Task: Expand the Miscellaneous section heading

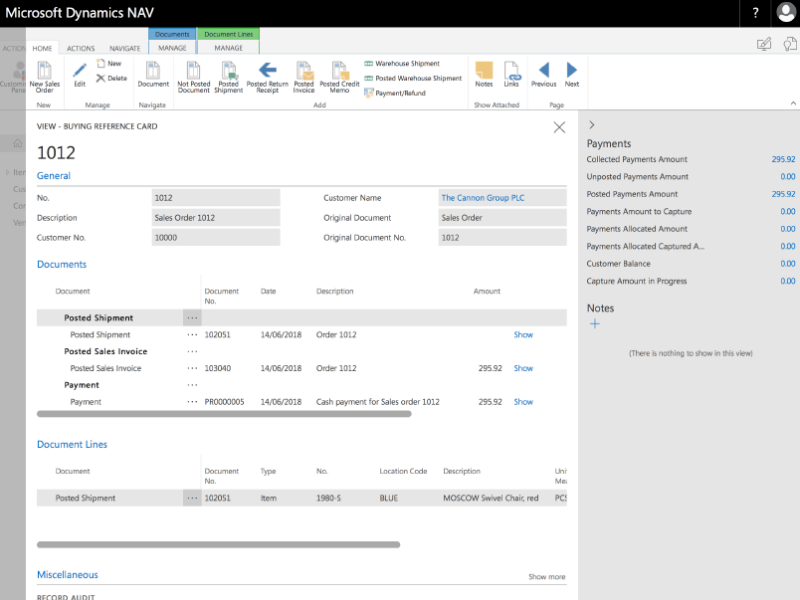Action: 67,574
